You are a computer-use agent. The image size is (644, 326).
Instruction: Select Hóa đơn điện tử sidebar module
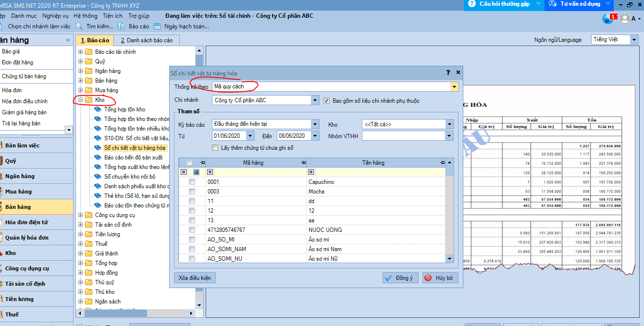26,222
